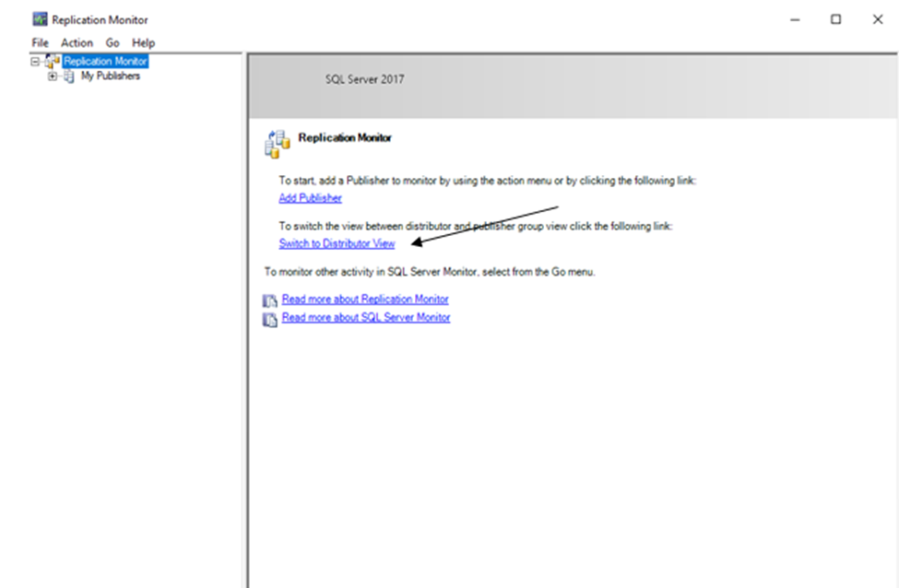Open Read more about Replication Monitor link

[365, 300]
